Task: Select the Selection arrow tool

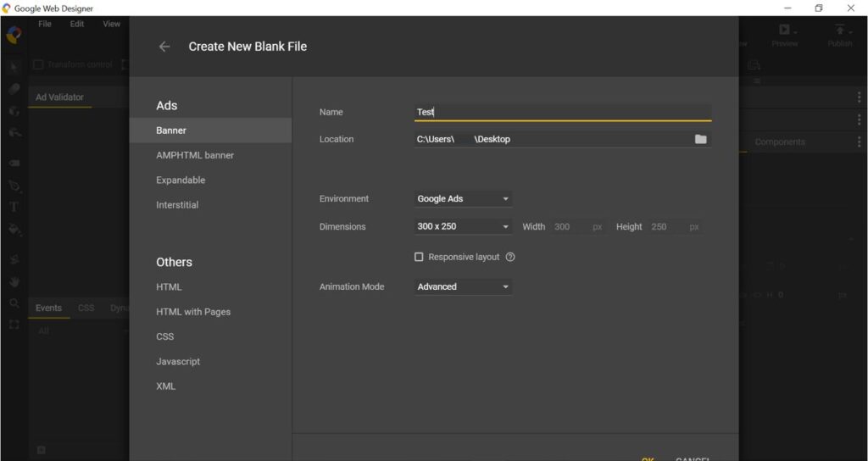Action: point(14,67)
